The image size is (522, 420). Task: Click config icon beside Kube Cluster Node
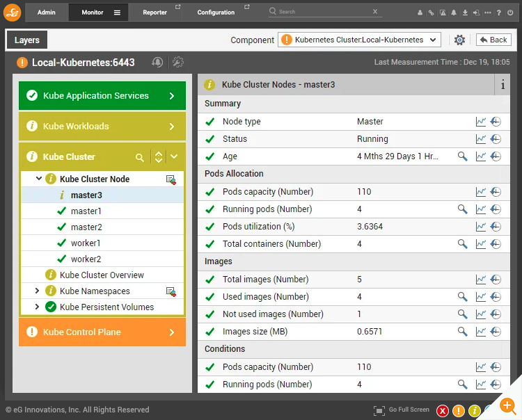point(171,180)
